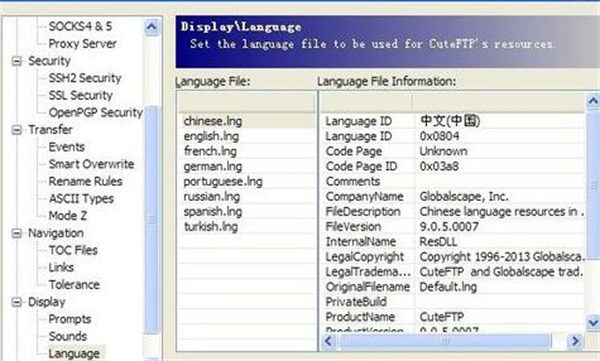This screenshot has width=600, height=361.
Task: Open Proxy Server settings
Action: click(x=82, y=44)
